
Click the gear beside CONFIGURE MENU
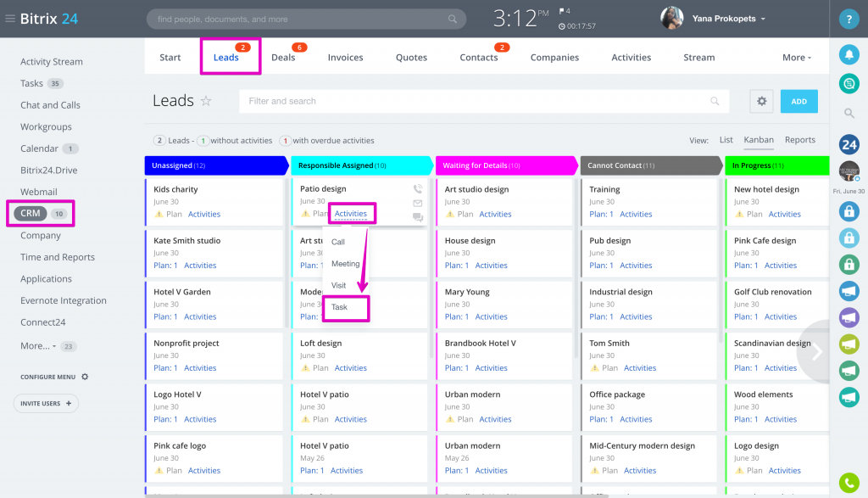(x=85, y=377)
